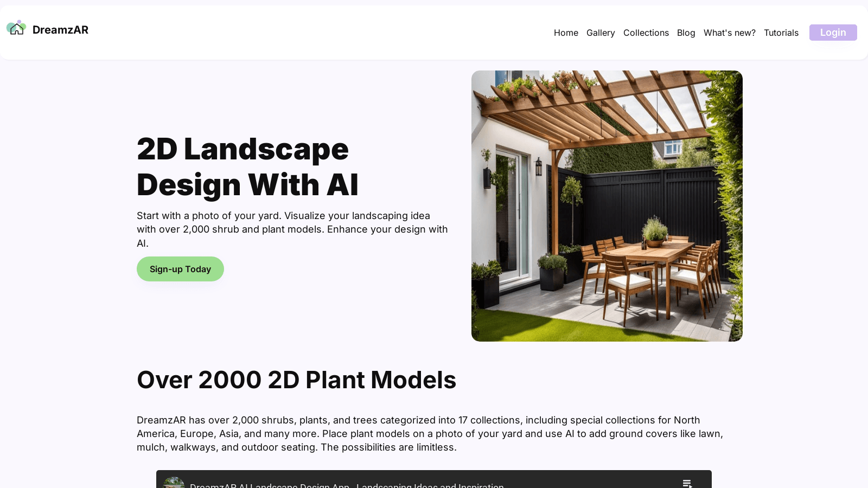The height and width of the screenshot is (488, 868).
Task: Click the Login button
Action: point(833,33)
